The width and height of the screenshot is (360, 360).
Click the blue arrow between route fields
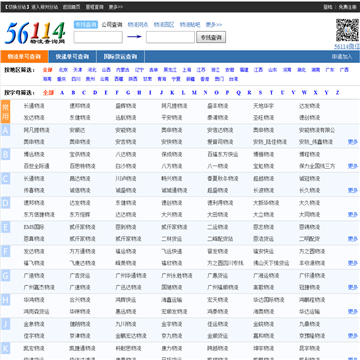pyautogui.click(x=134, y=37)
